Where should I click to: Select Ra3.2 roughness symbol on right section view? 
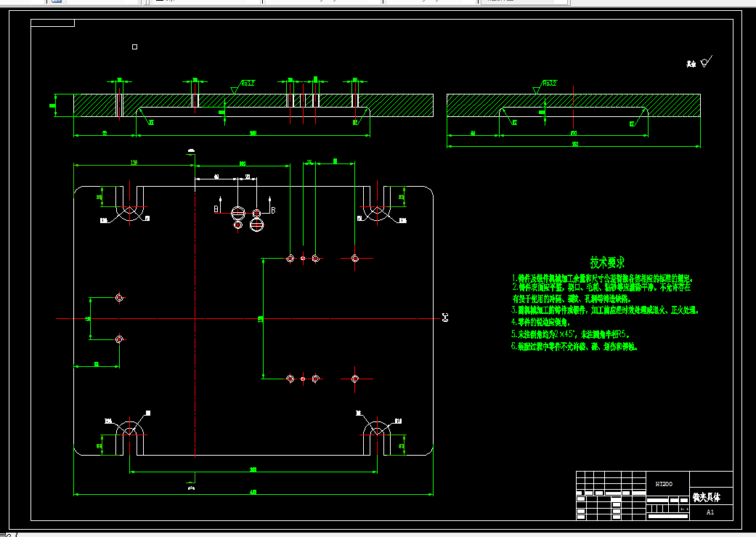coord(545,86)
